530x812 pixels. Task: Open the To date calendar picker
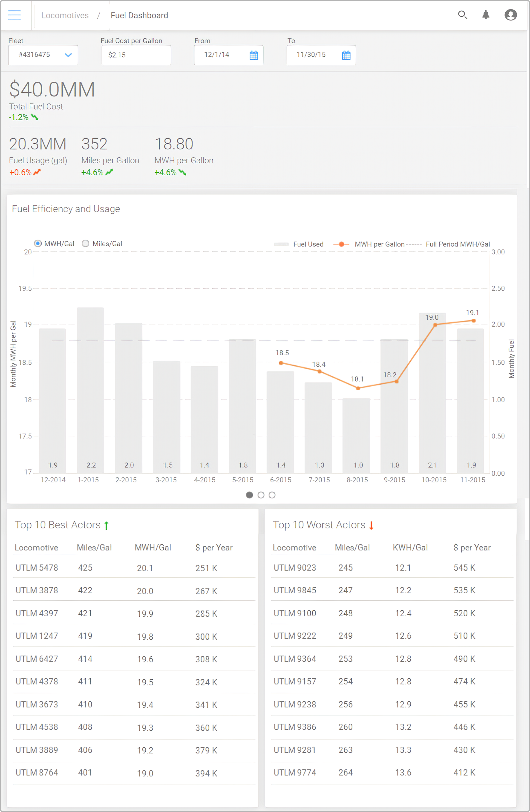pyautogui.click(x=346, y=55)
